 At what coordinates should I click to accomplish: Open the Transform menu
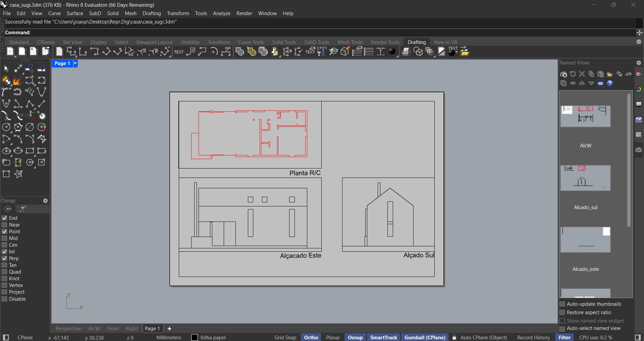coord(179,13)
